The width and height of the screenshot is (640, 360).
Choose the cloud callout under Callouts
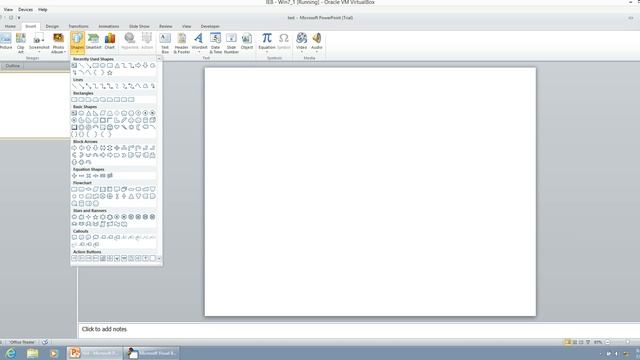(x=96, y=237)
